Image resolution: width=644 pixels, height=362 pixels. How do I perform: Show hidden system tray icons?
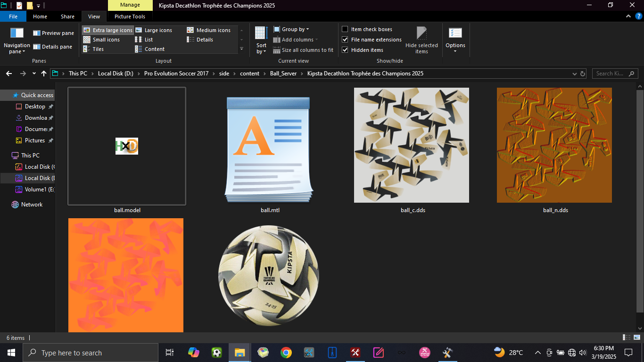click(537, 353)
